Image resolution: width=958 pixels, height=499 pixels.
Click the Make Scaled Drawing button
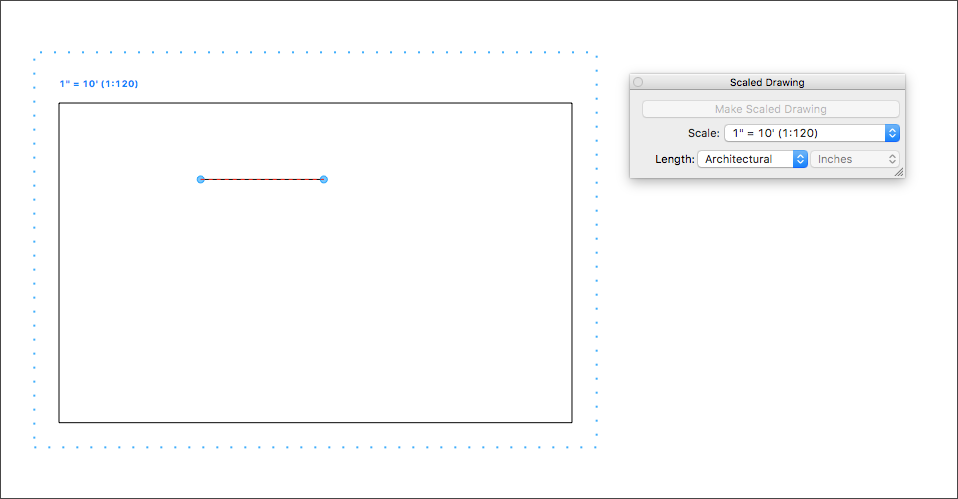pos(770,109)
